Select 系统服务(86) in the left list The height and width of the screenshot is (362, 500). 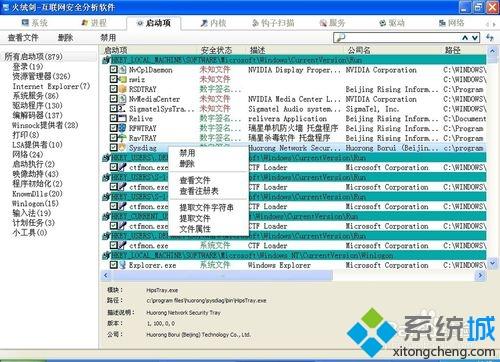(35, 96)
